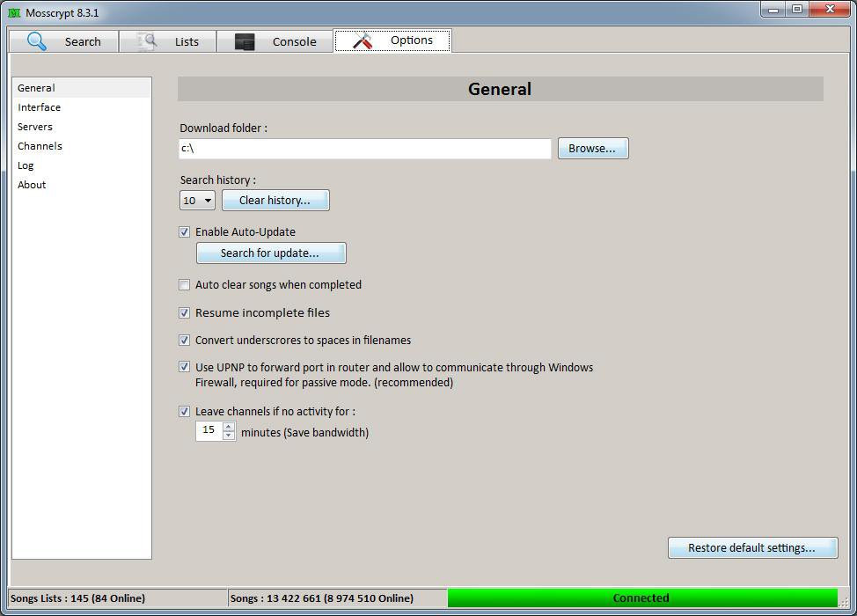Open Log settings in sidebar
Viewport: 857px width, 616px height.
click(x=82, y=165)
